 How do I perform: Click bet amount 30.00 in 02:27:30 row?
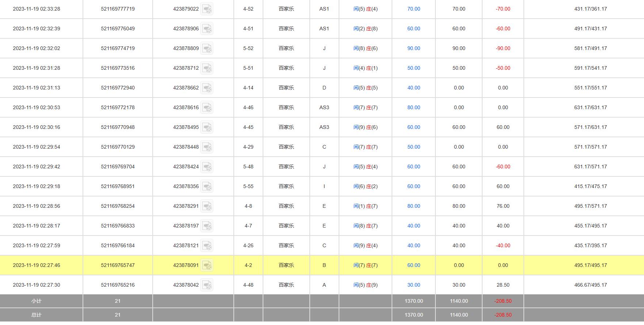[x=414, y=285]
